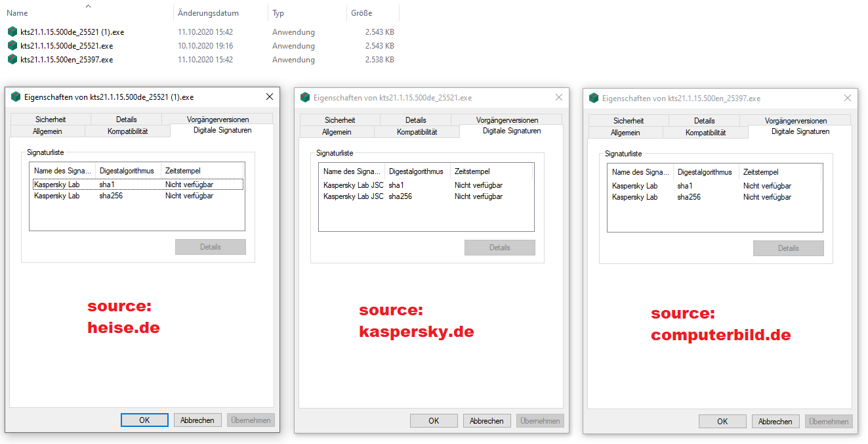Viewport: 868px width, 444px height.
Task: Click Details button in computerbild.de window
Action: point(789,248)
